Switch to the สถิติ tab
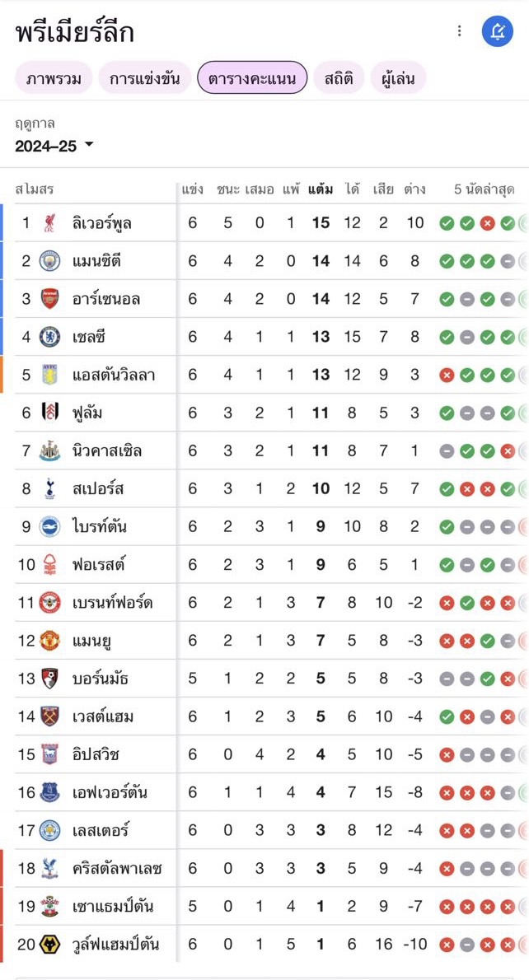The height and width of the screenshot is (980, 529). pos(339,79)
